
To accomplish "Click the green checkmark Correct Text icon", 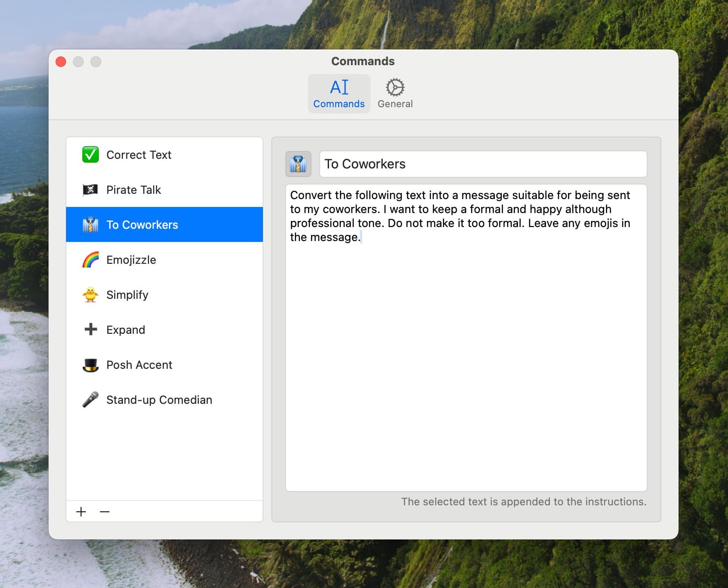I will pyautogui.click(x=91, y=155).
